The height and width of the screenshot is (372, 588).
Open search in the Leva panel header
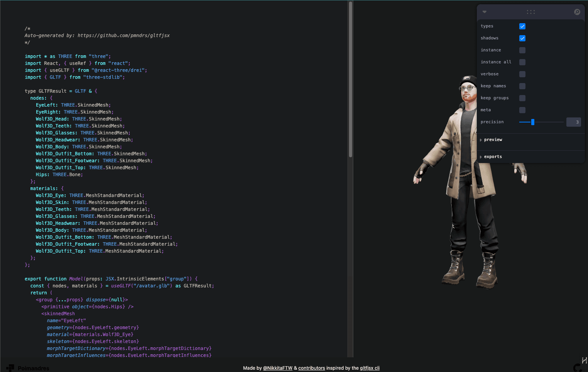pos(577,12)
